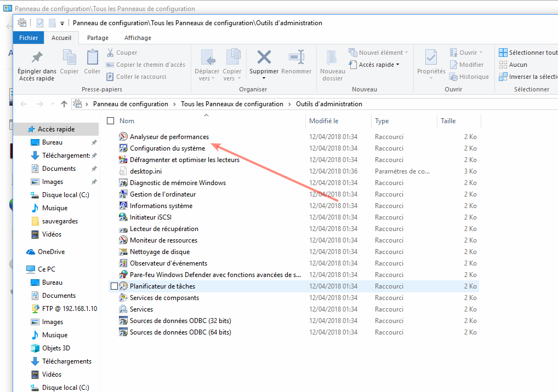
Task: Click the Propriétés icon in ribbon
Action: click(x=431, y=57)
